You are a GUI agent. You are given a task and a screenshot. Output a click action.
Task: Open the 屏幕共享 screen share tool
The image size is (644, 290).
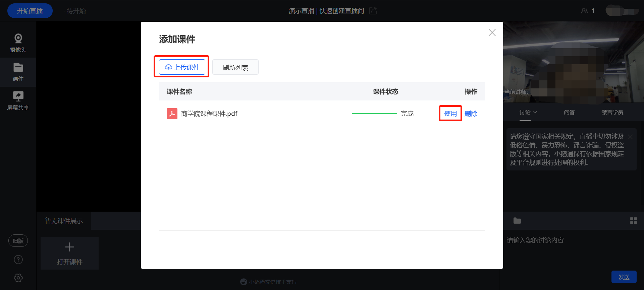[x=18, y=101]
